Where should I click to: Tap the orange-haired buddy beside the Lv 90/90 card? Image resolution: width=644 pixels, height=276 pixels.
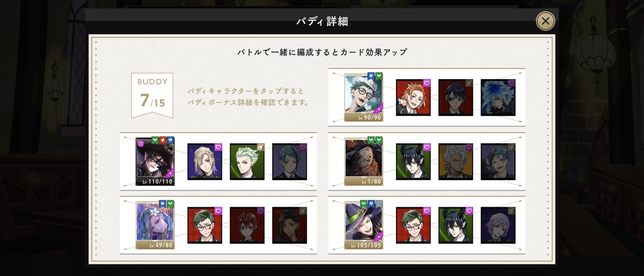pos(413,98)
